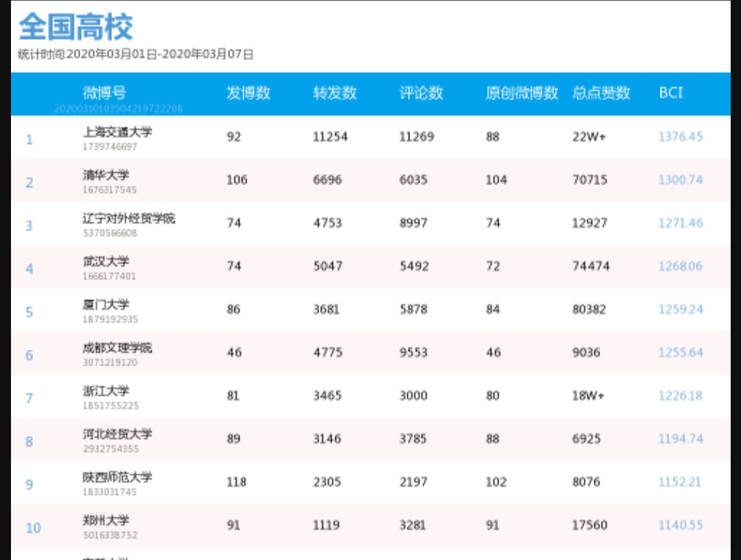The image size is (741, 560).
Task: Open 河北经贸大学 account name
Action: click(117, 434)
